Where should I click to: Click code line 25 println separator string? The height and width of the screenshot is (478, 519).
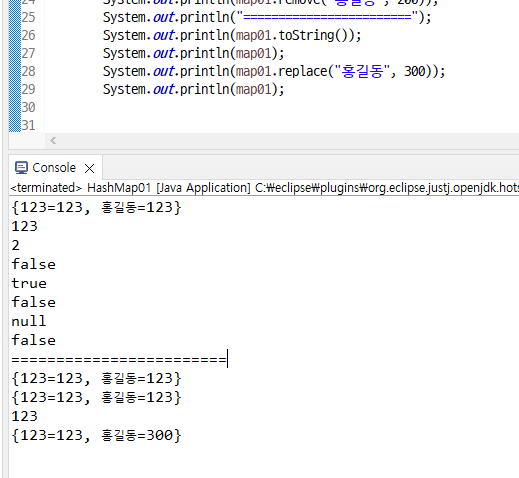267,17
